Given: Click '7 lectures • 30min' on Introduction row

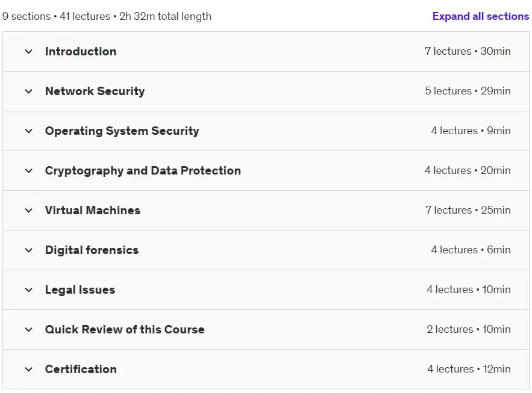Looking at the screenshot, I should click(x=468, y=51).
